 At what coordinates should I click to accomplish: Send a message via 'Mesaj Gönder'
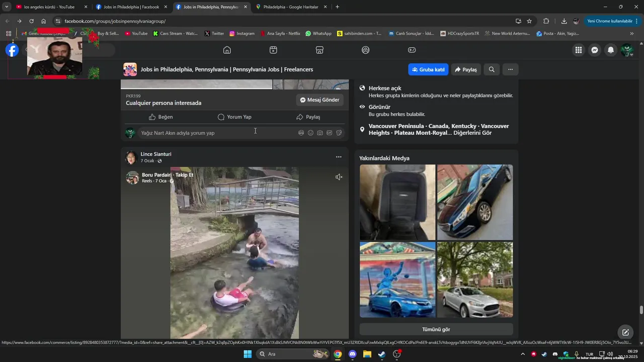(320, 100)
